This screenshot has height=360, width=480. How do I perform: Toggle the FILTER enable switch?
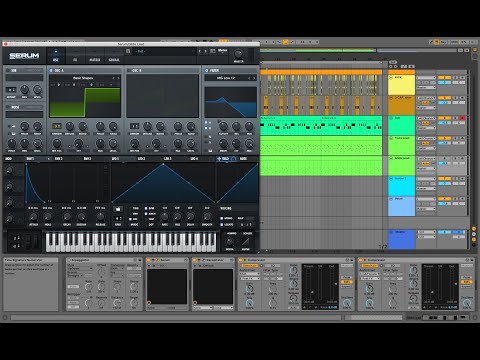pos(207,70)
